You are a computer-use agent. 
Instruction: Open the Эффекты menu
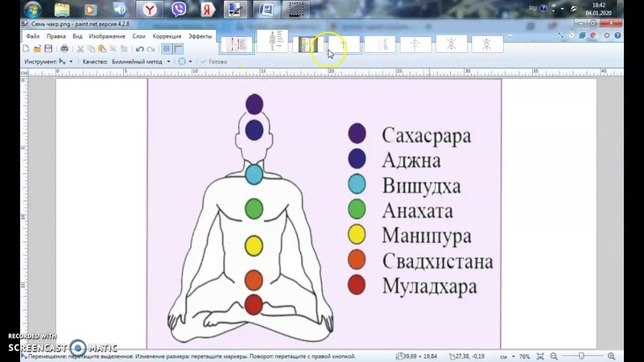200,36
